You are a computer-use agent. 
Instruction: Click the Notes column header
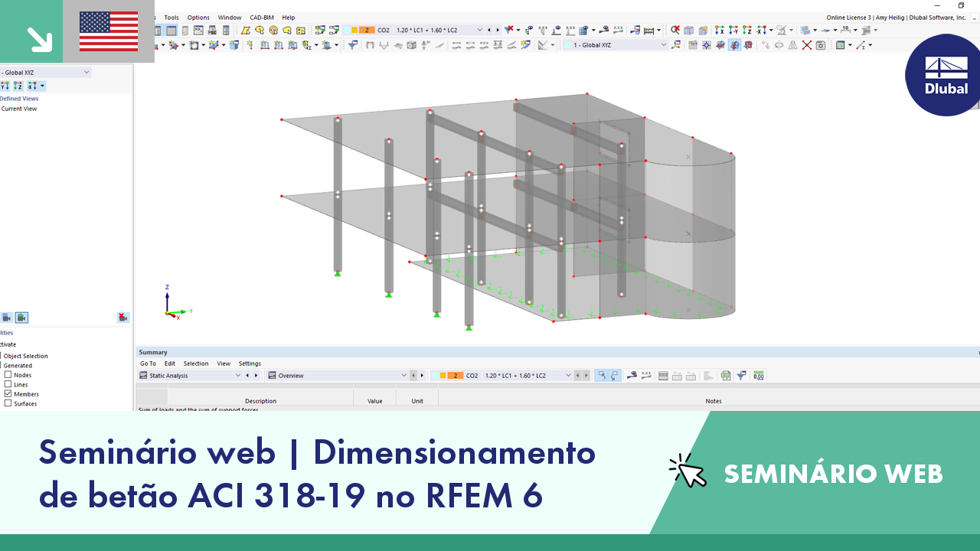714,401
